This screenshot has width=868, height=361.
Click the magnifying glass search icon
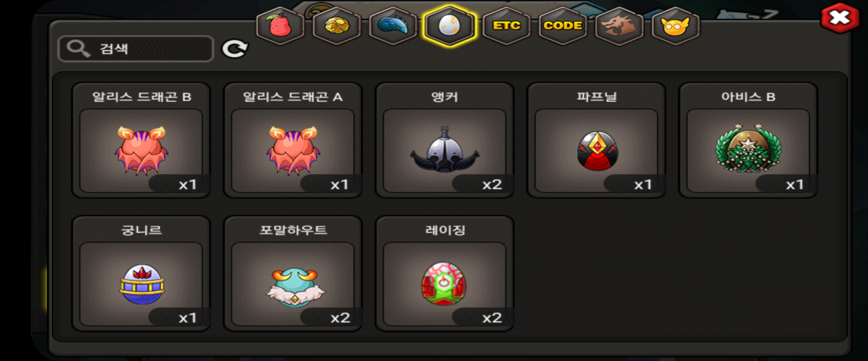[x=78, y=49]
